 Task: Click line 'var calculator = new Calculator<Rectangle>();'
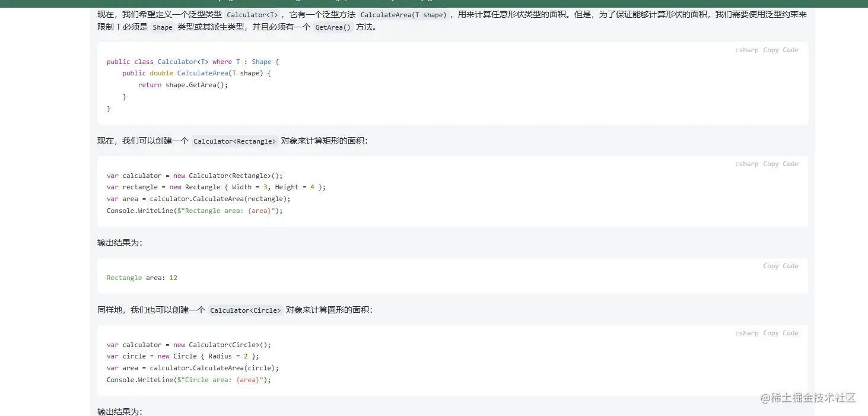coord(195,176)
